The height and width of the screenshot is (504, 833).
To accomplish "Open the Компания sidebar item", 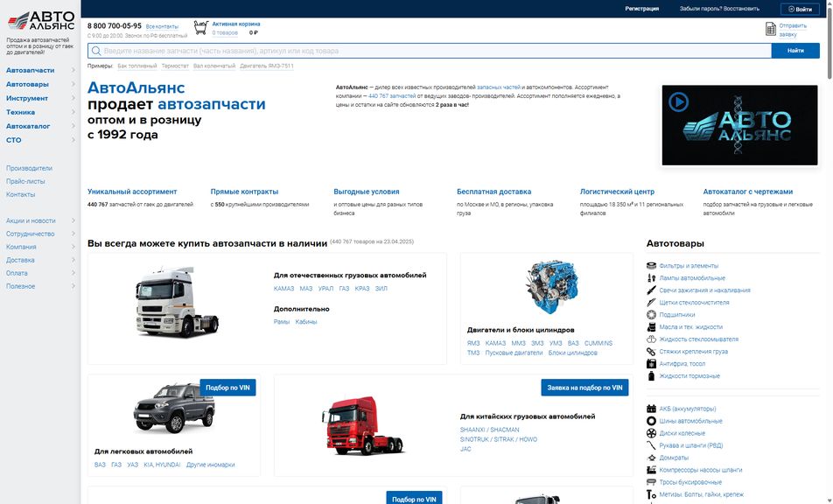I will [21, 247].
